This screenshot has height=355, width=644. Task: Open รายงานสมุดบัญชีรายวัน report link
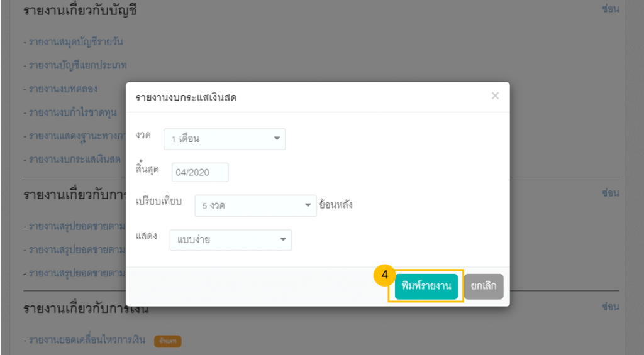pyautogui.click(x=73, y=42)
